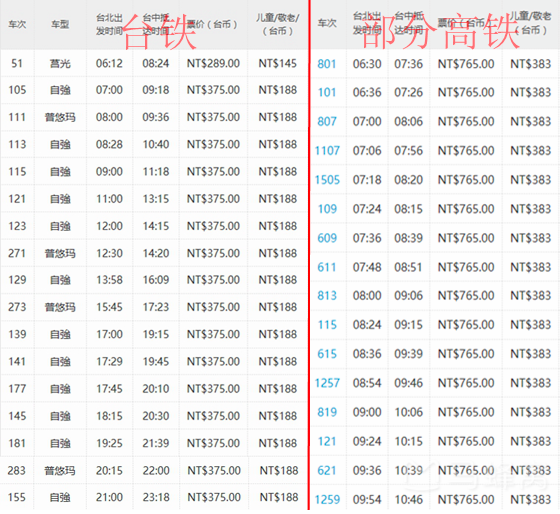This screenshot has width=560, height=514.
Task: Open high-speed train 101 link
Action: tap(327, 93)
